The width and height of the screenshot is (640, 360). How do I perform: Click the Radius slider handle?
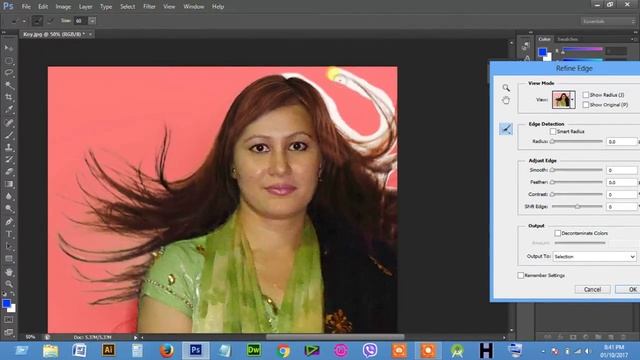[552, 142]
